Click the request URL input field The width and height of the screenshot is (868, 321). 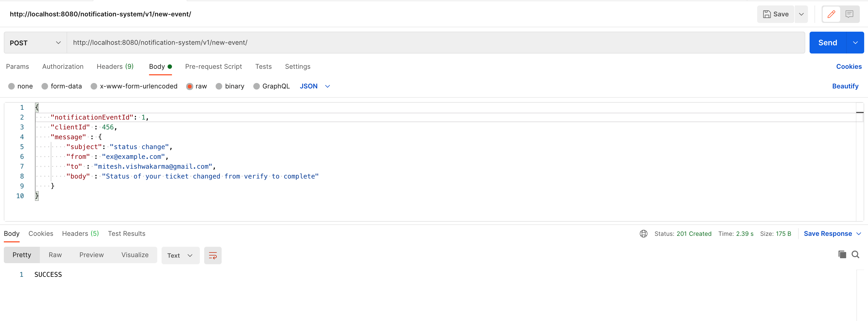point(436,43)
